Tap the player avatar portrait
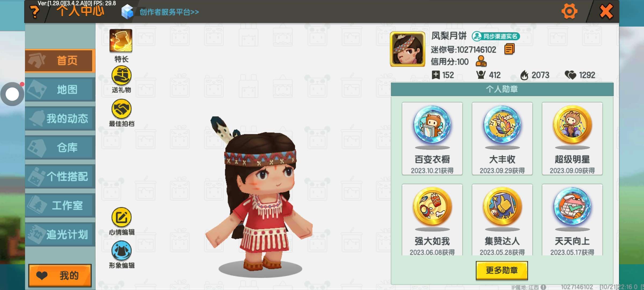This screenshot has height=290, width=644. point(408,49)
